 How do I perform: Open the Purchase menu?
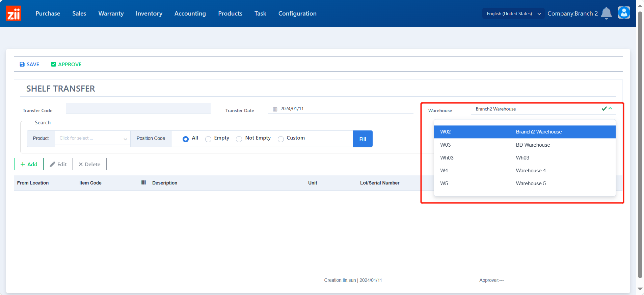coord(48,14)
